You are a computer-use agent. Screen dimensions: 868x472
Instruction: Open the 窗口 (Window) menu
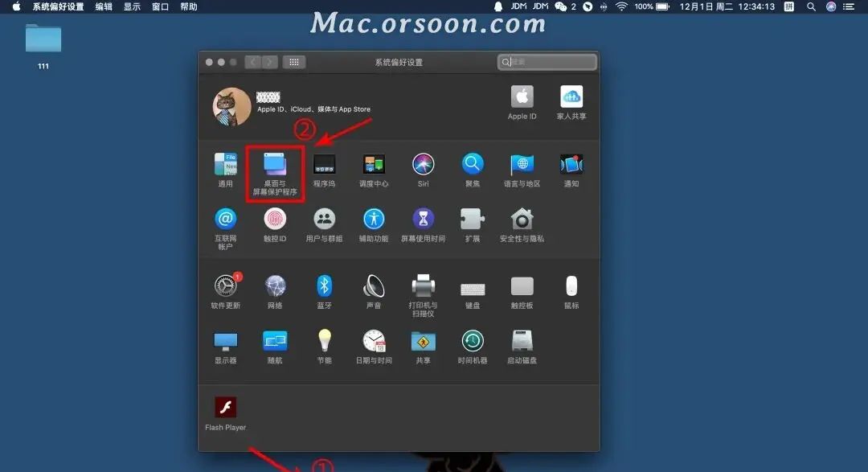pyautogui.click(x=160, y=6)
